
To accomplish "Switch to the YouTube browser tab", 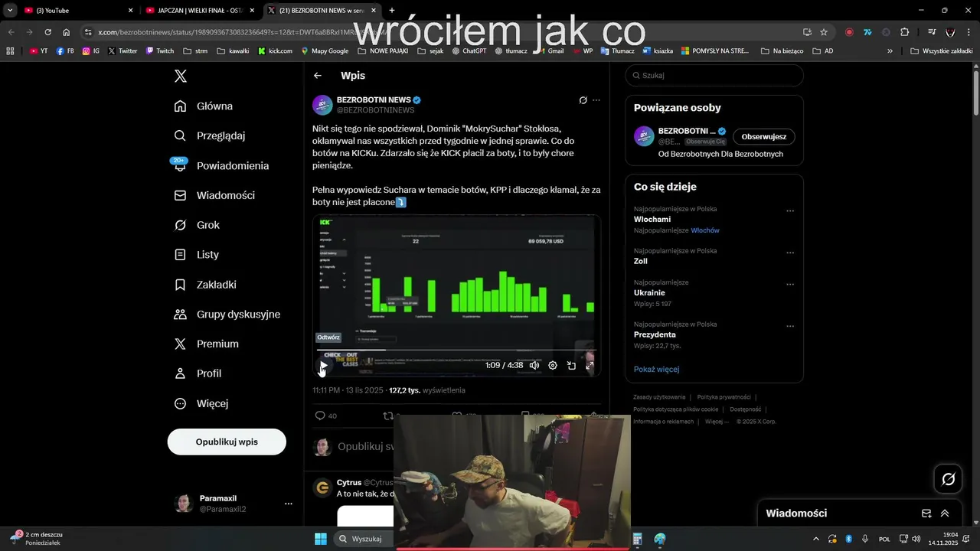I will pyautogui.click(x=78, y=11).
